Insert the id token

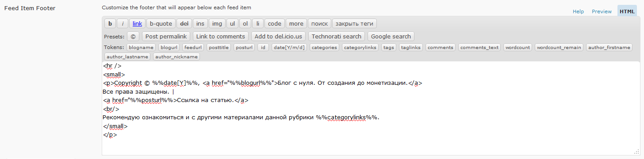pyautogui.click(x=263, y=47)
